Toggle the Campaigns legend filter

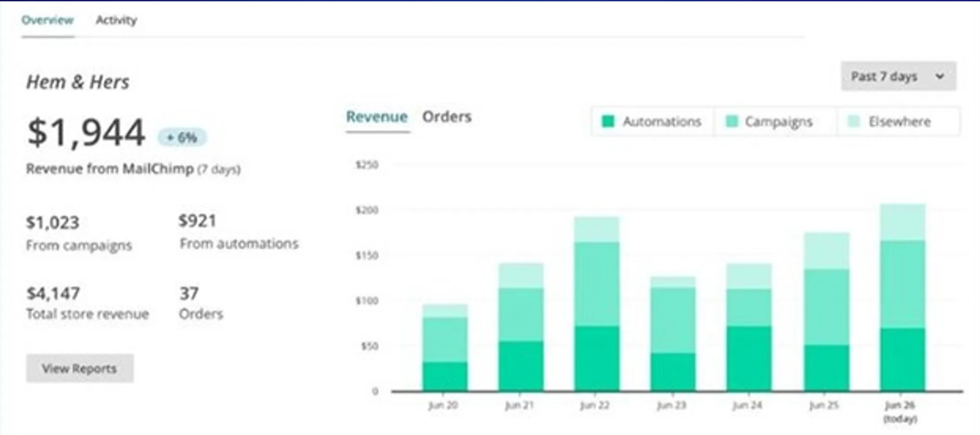click(x=770, y=121)
